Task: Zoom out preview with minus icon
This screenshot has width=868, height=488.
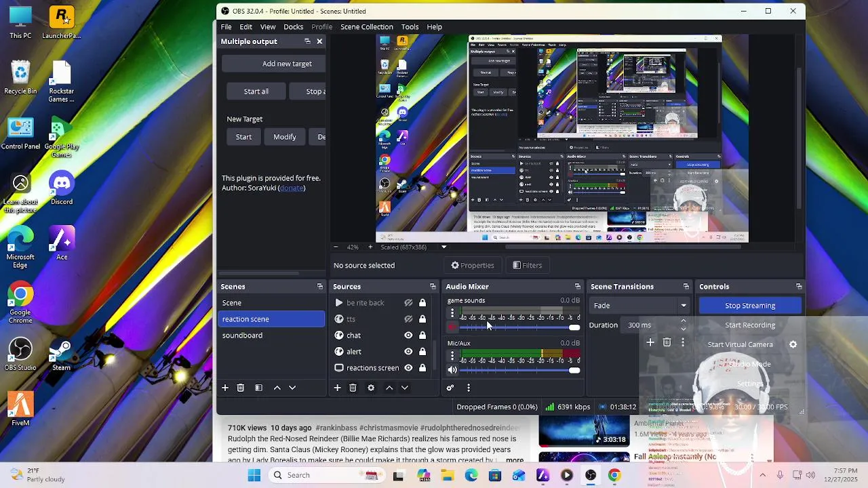Action: 336,247
